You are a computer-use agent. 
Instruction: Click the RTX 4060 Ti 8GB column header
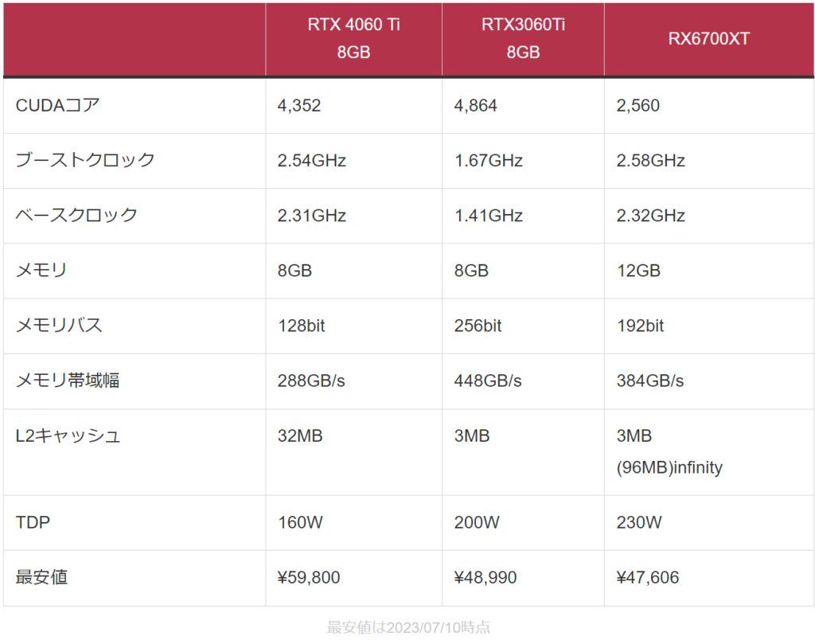(353, 38)
